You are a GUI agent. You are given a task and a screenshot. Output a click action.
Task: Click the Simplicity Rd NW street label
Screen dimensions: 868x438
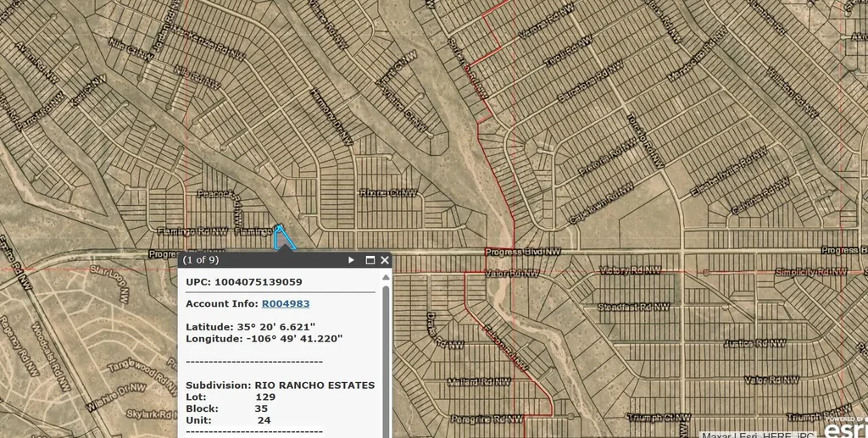(x=810, y=271)
